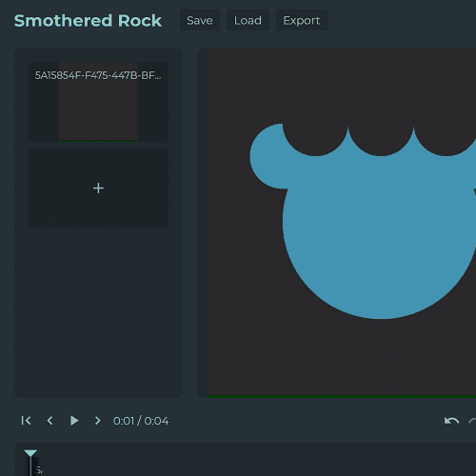Click the Load button

248,20
